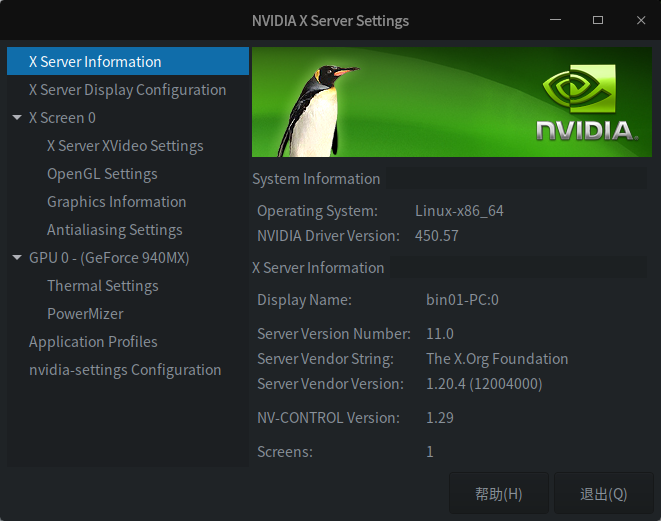This screenshot has height=521, width=661.
Task: Click the Linux-x86_64 operating system value
Action: 459,211
